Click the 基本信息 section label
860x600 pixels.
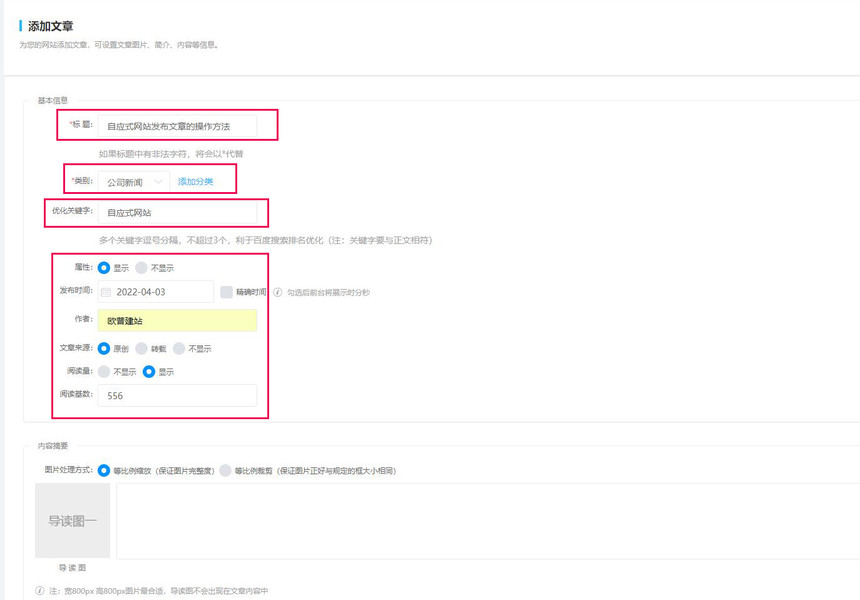click(x=53, y=100)
